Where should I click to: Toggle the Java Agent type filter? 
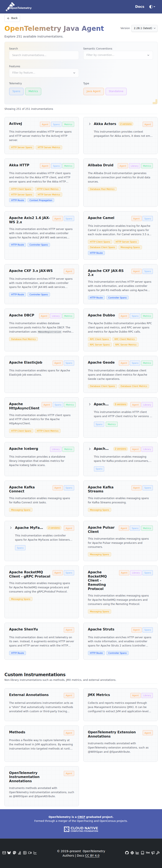(93, 91)
